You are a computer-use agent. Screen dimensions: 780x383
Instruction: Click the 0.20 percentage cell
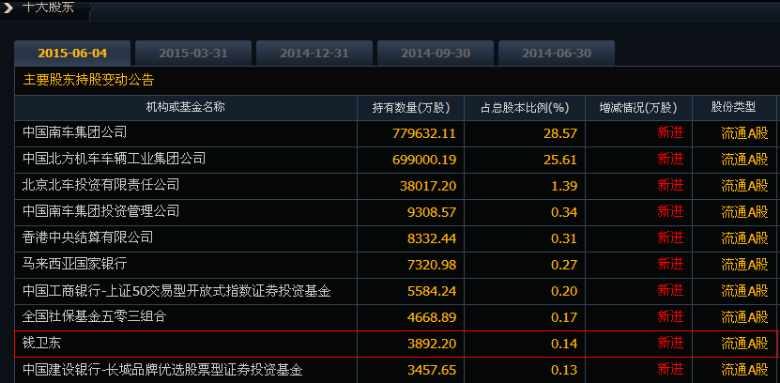(x=564, y=291)
